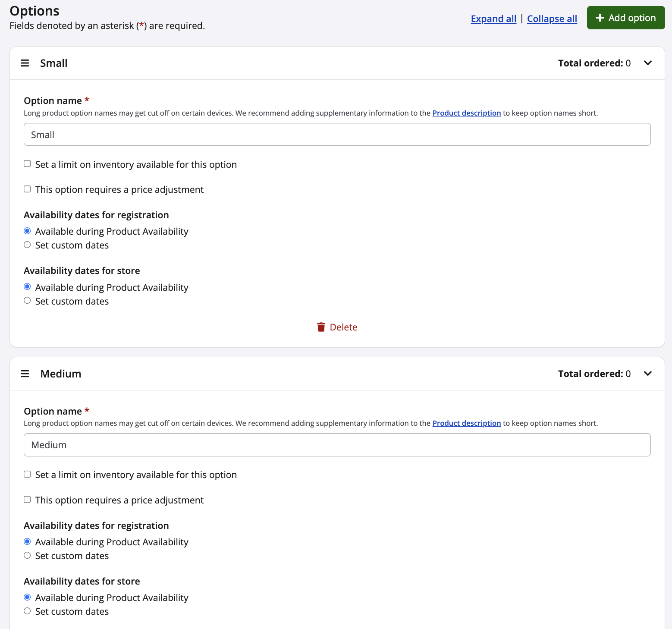Collapse the Medium option panel chevron
Viewport: 672px width, 629px height.
647,374
